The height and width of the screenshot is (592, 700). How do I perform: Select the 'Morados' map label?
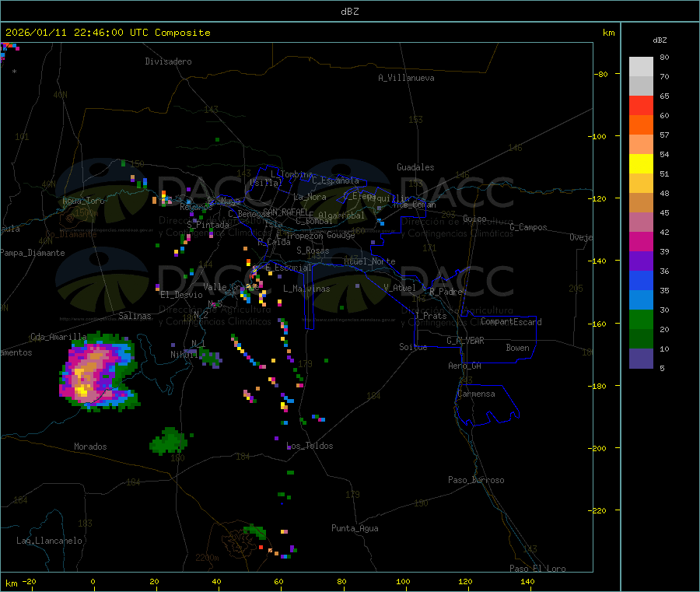[x=91, y=447]
